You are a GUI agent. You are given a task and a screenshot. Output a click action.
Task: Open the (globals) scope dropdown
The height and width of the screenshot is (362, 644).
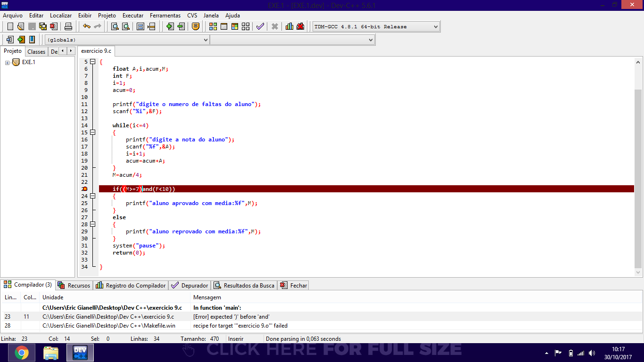pyautogui.click(x=127, y=40)
